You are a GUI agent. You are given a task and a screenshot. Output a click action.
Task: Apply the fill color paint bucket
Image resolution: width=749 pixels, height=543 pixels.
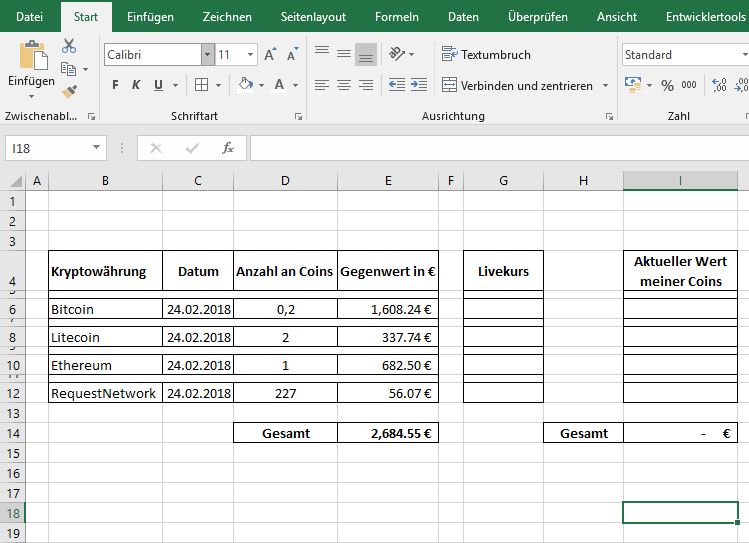pyautogui.click(x=246, y=85)
